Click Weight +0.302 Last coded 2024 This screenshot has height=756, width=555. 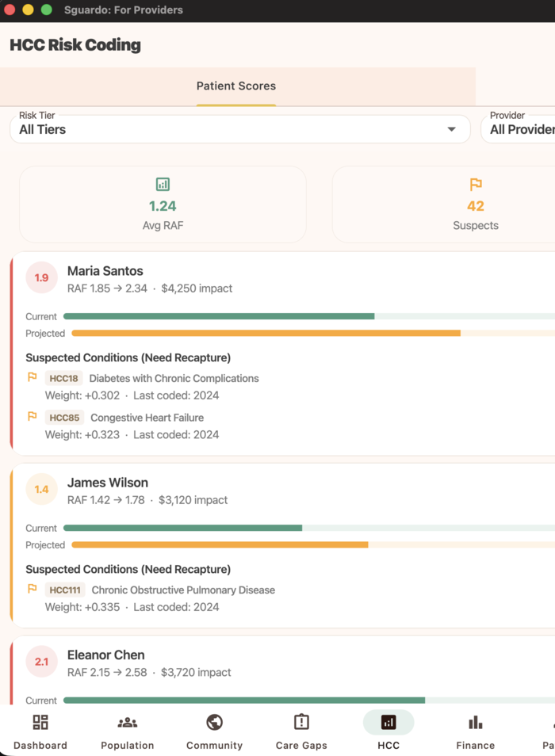(x=132, y=395)
